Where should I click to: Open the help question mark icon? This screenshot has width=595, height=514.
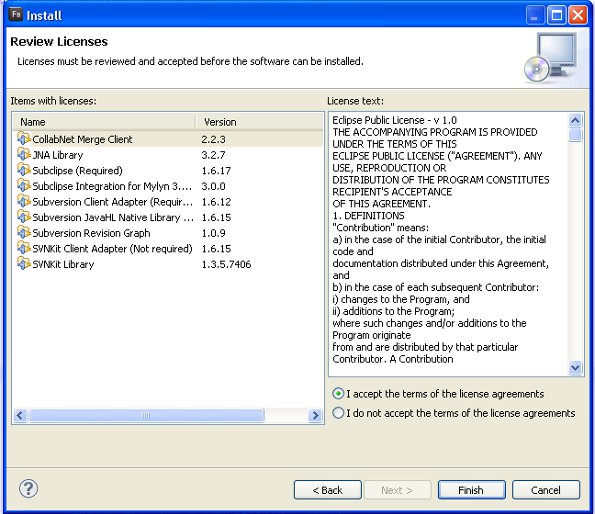pos(28,488)
